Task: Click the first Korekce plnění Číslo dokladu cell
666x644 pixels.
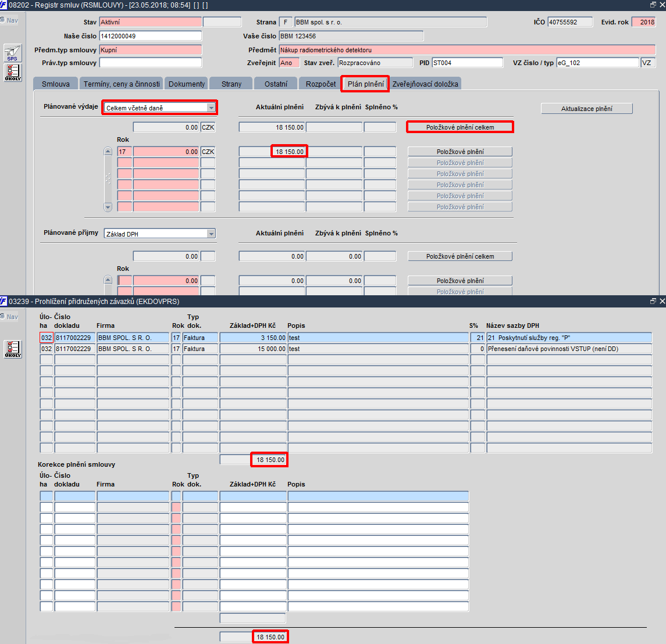Action: point(75,496)
